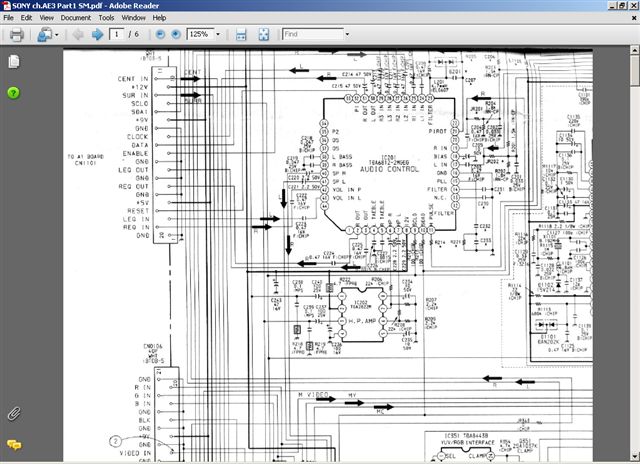Open the Comments panel icon
The width and height of the screenshot is (640, 464).
[13, 445]
